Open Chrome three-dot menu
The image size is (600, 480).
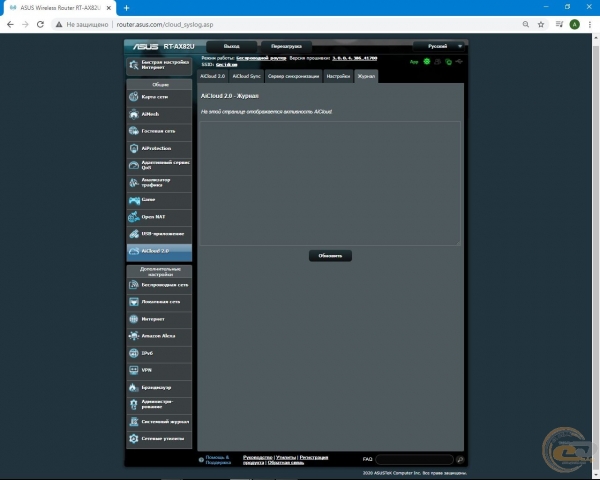[590, 24]
